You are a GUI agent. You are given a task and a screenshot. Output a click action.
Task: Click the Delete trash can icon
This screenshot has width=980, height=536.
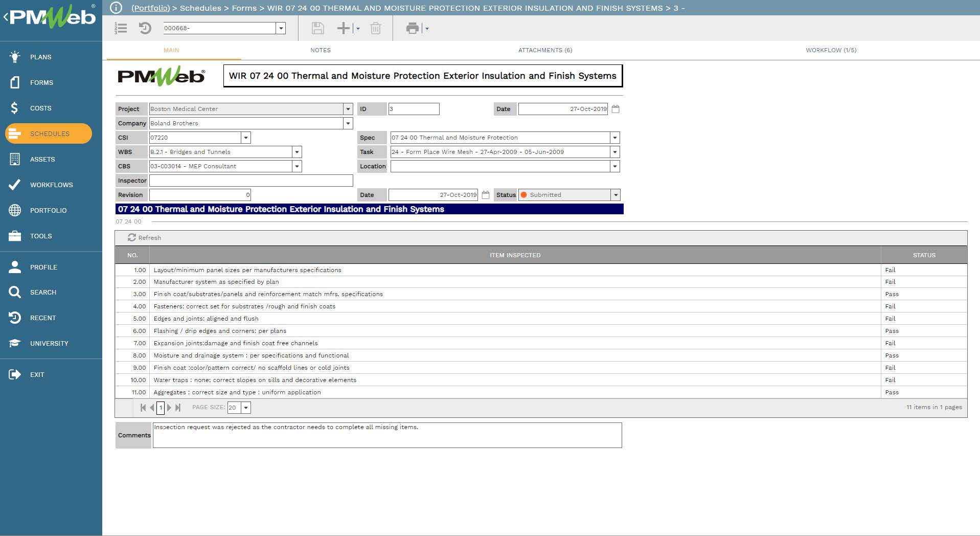(x=376, y=28)
